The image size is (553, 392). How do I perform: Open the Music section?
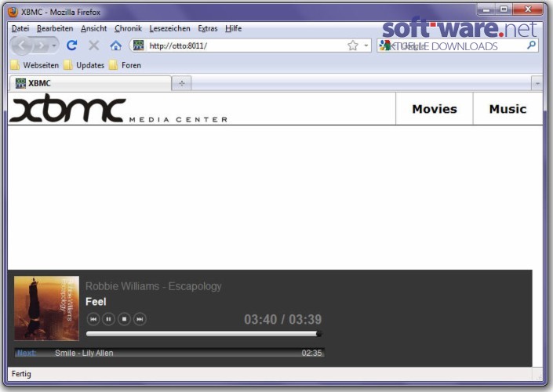(508, 109)
